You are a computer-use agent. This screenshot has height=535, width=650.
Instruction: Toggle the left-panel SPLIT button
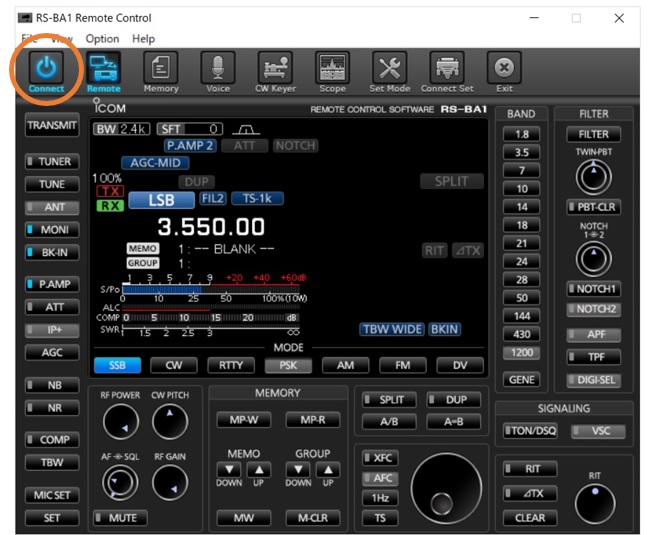pos(389,400)
